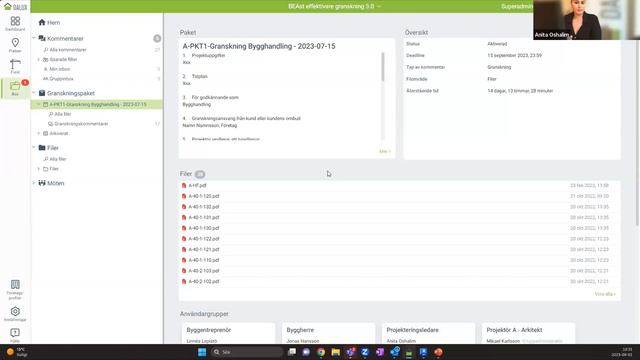Screen dimensions: 640x360
Task: Open file A-40-1-122.pdf
Action: [204, 238]
